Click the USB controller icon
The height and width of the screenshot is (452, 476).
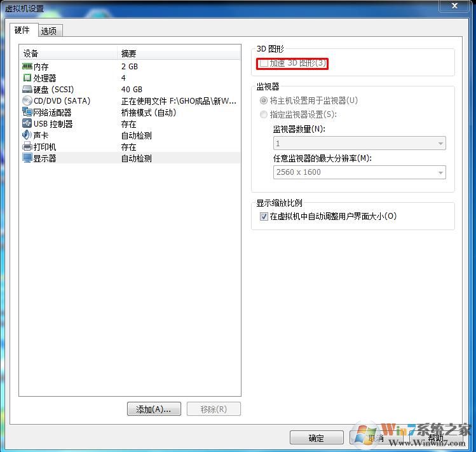point(27,123)
